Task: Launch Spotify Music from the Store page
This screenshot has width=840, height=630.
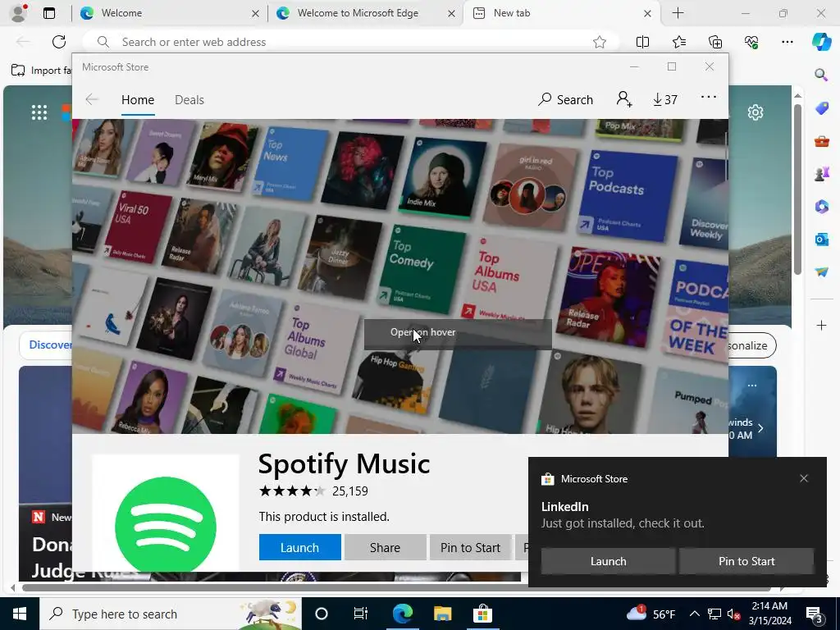Action: [299, 547]
